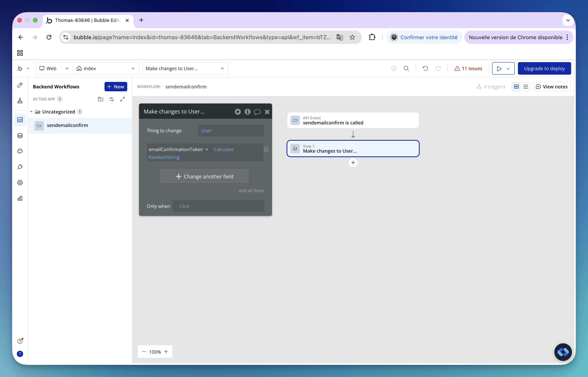Open the Bubble logo menu dropdown
This screenshot has height=377, width=588.
point(23,69)
